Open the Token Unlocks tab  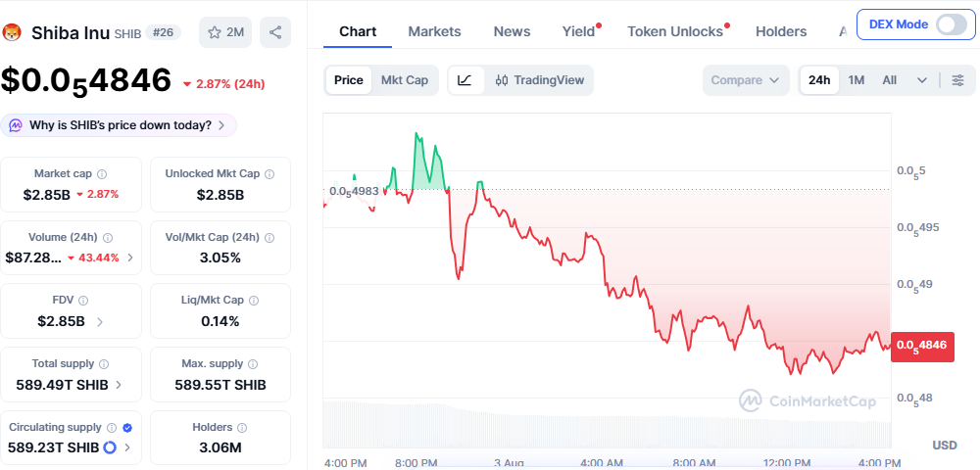click(675, 31)
